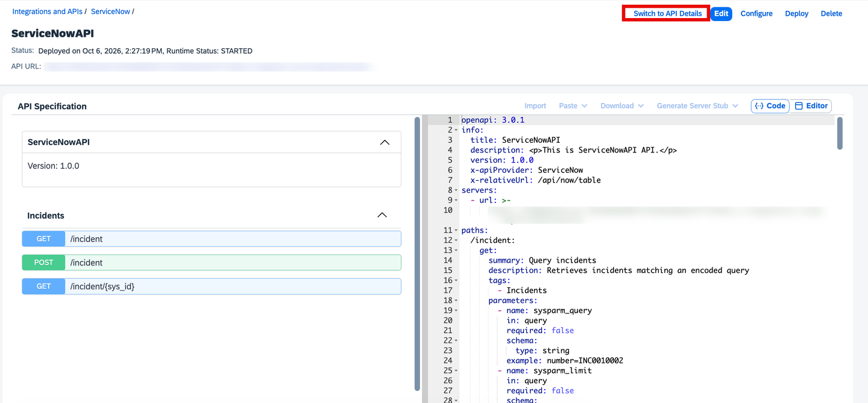Image resolution: width=868 pixels, height=403 pixels.
Task: Fold the tags block at line 16
Action: 457,281
